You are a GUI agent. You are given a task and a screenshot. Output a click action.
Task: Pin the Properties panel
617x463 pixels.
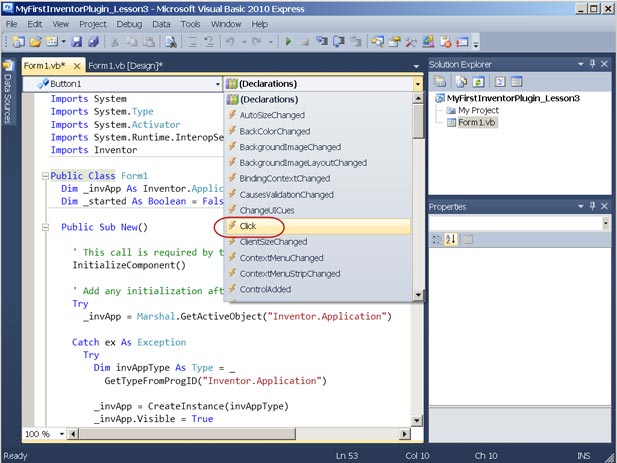(593, 206)
